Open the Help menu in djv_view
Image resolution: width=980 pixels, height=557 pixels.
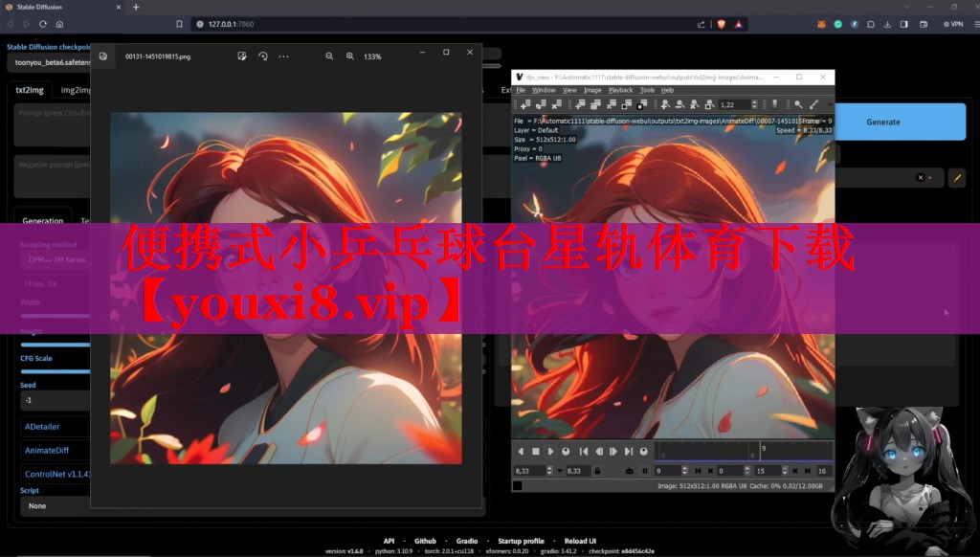(667, 90)
